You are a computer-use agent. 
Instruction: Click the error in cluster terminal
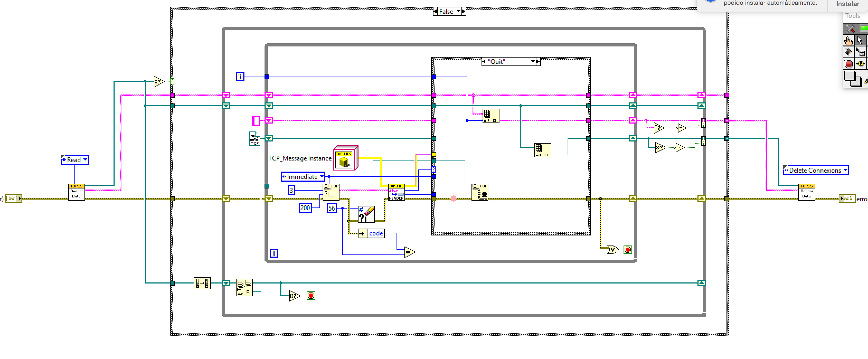(x=13, y=199)
